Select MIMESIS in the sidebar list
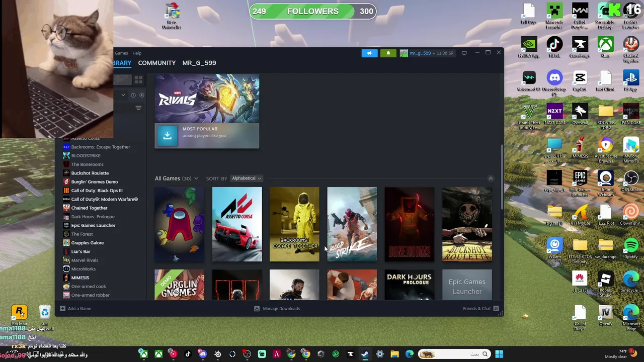 [x=80, y=278]
